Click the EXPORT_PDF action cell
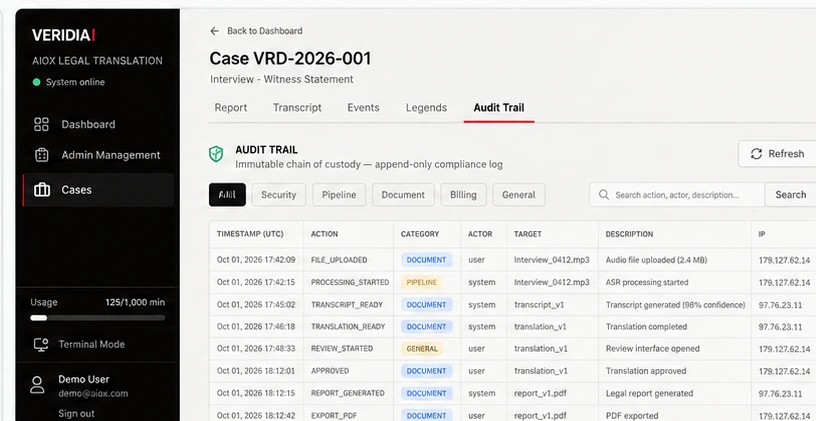 pos(333,416)
